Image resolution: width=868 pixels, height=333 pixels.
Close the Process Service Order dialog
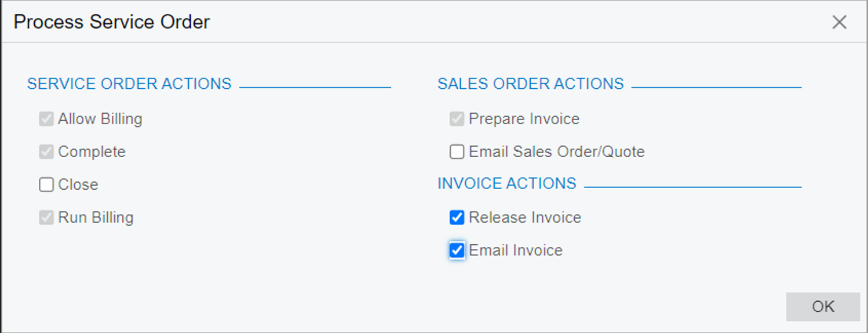click(x=839, y=23)
